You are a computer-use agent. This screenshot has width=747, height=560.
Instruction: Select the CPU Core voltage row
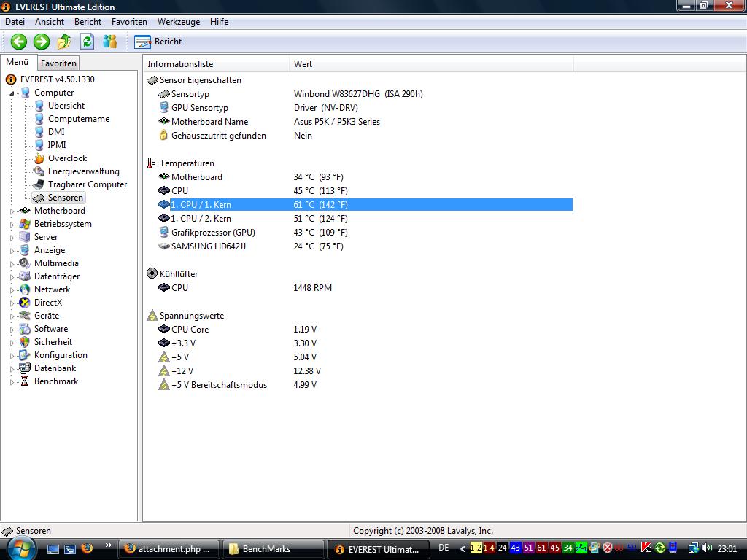point(365,329)
